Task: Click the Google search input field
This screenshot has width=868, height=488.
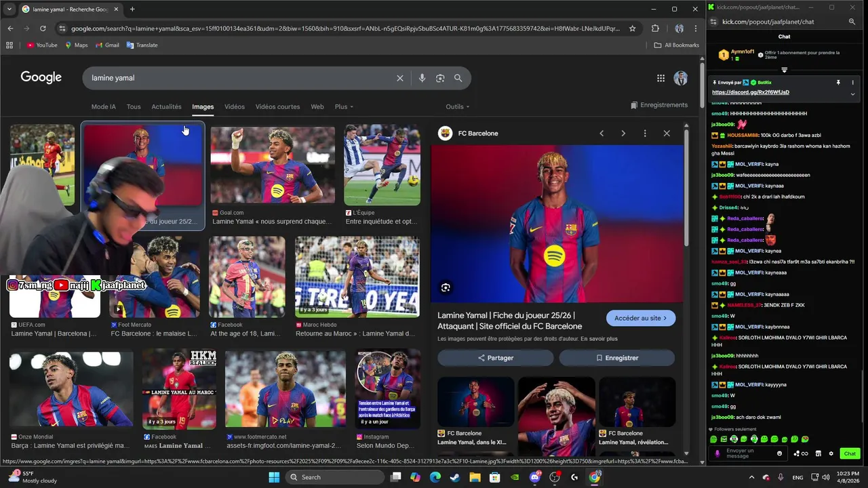Action: click(x=241, y=78)
